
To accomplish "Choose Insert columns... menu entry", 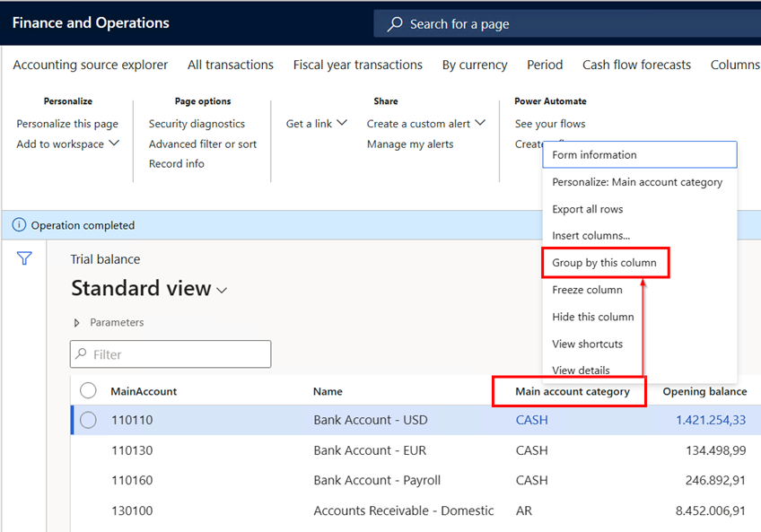I will pyautogui.click(x=640, y=235).
